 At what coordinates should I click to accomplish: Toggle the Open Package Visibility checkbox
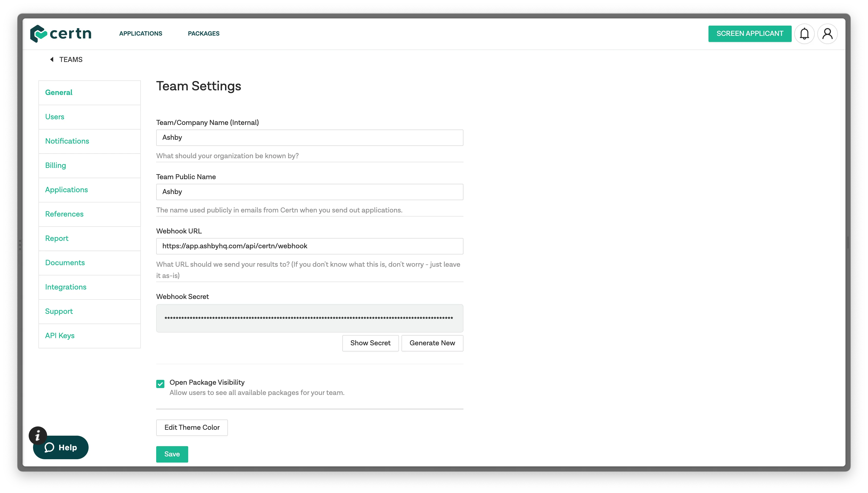click(x=160, y=384)
